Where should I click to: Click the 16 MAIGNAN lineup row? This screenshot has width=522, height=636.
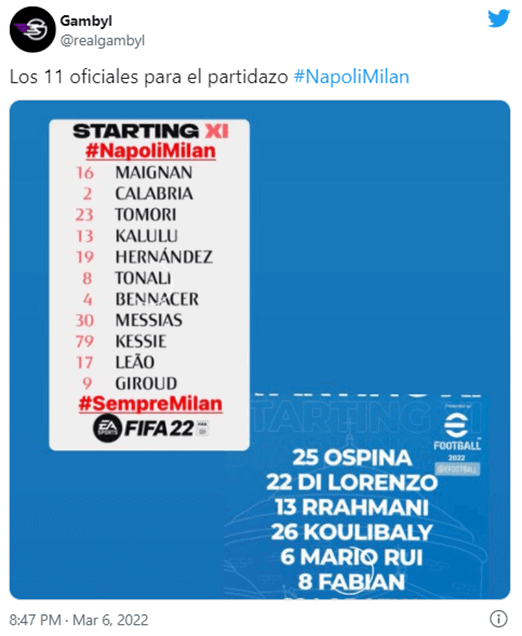pos(134,173)
